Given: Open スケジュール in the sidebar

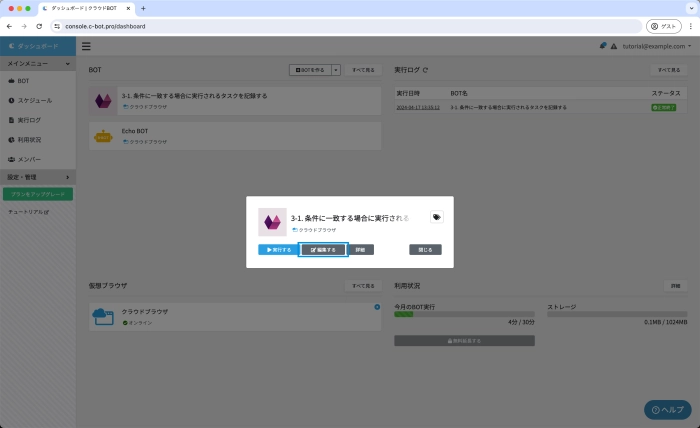Looking at the screenshot, I should (x=35, y=100).
